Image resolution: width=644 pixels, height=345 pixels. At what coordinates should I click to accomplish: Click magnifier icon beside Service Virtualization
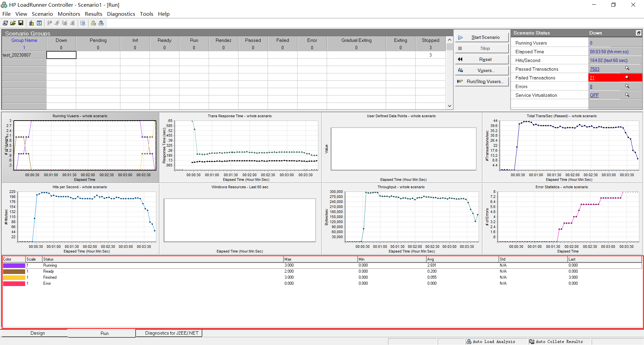point(627,95)
